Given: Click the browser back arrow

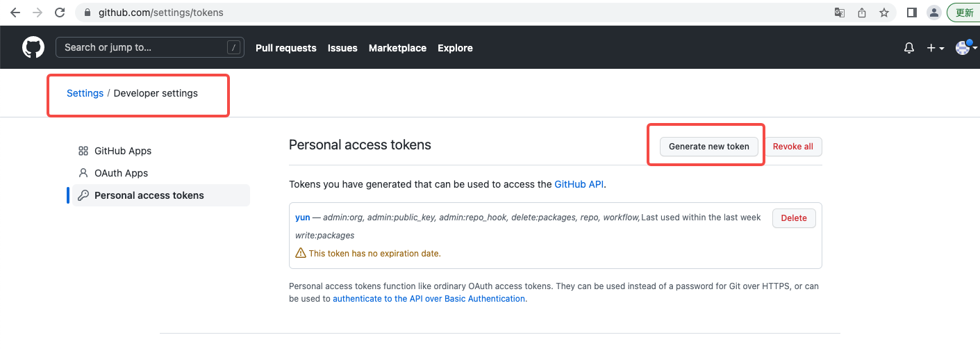Looking at the screenshot, I should [15, 13].
